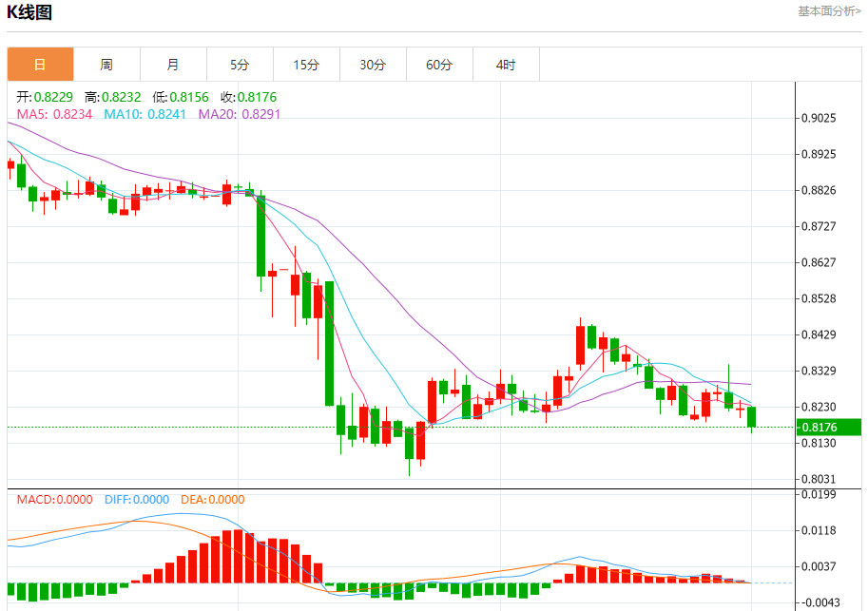Open the 基本面分析 link
This screenshot has height=611, width=868.
tap(829, 11)
